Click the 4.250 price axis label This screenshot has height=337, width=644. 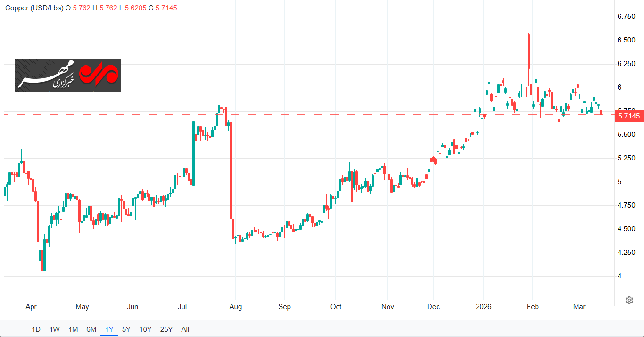(x=626, y=253)
